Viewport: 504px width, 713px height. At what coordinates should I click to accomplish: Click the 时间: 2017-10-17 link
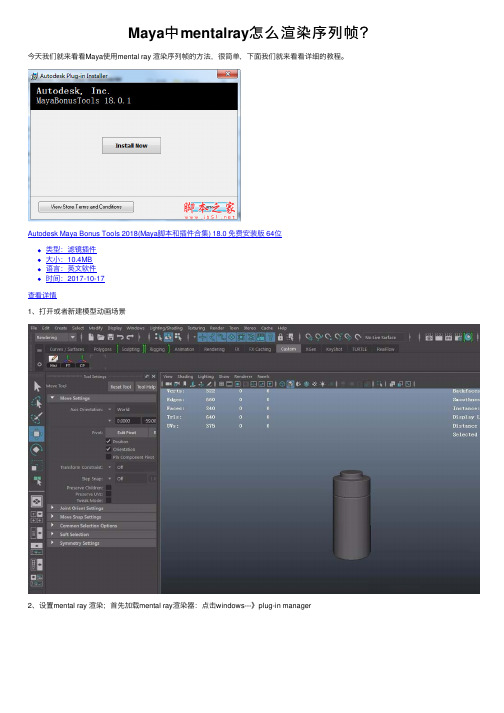coord(75,278)
